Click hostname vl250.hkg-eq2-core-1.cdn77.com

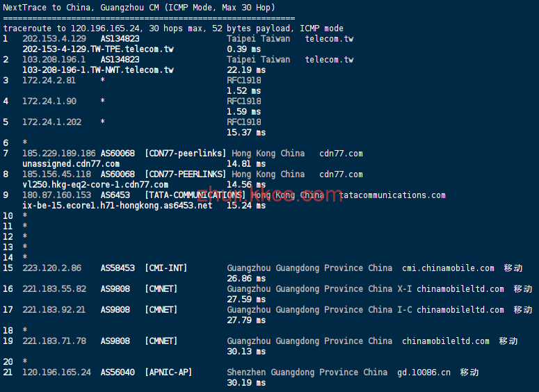[95, 185]
